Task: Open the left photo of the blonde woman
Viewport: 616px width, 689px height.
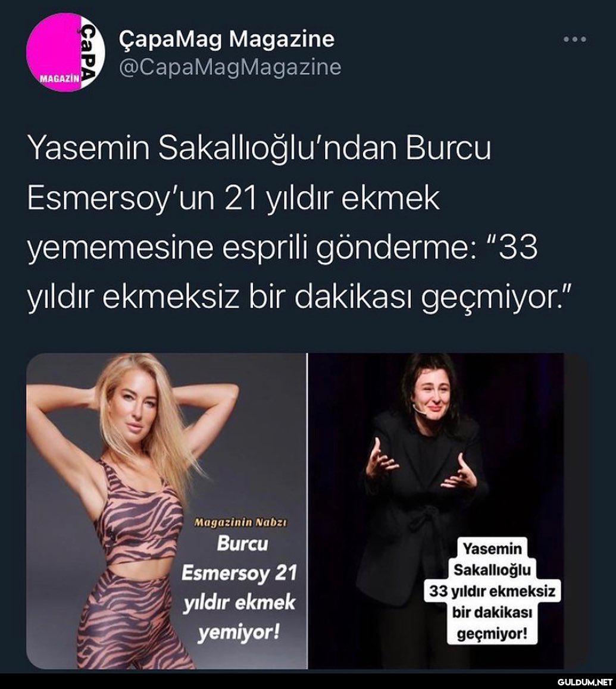Action: point(166,511)
